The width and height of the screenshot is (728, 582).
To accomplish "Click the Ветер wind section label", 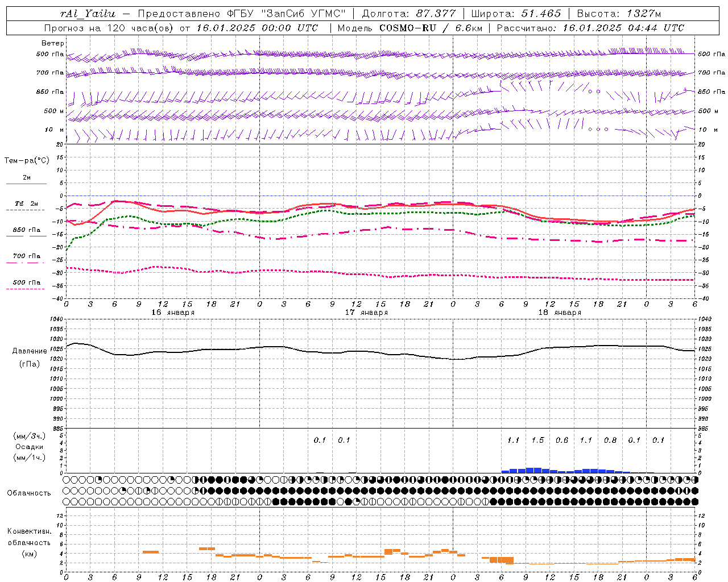I will (x=53, y=43).
